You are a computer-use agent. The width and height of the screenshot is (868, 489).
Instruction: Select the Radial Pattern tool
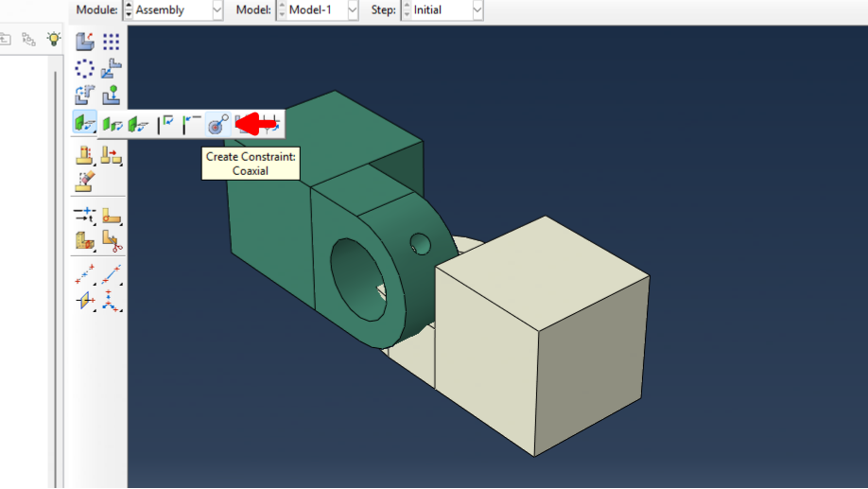85,68
